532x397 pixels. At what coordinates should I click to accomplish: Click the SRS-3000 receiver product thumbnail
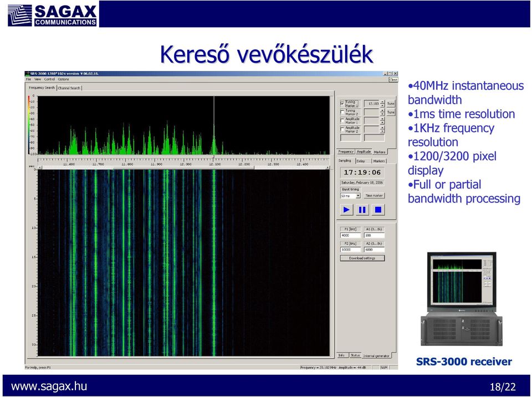point(462,299)
